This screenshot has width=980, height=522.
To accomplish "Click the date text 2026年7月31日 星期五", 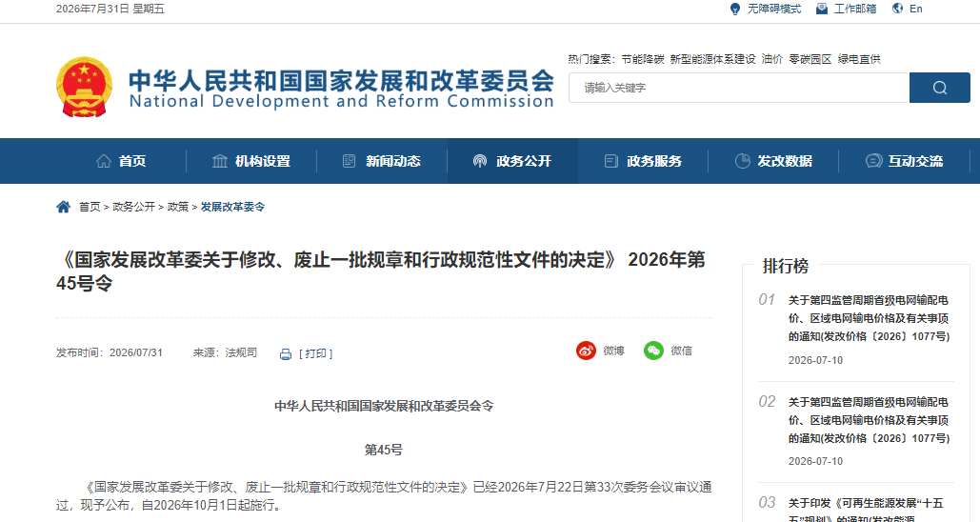I will click(x=110, y=9).
